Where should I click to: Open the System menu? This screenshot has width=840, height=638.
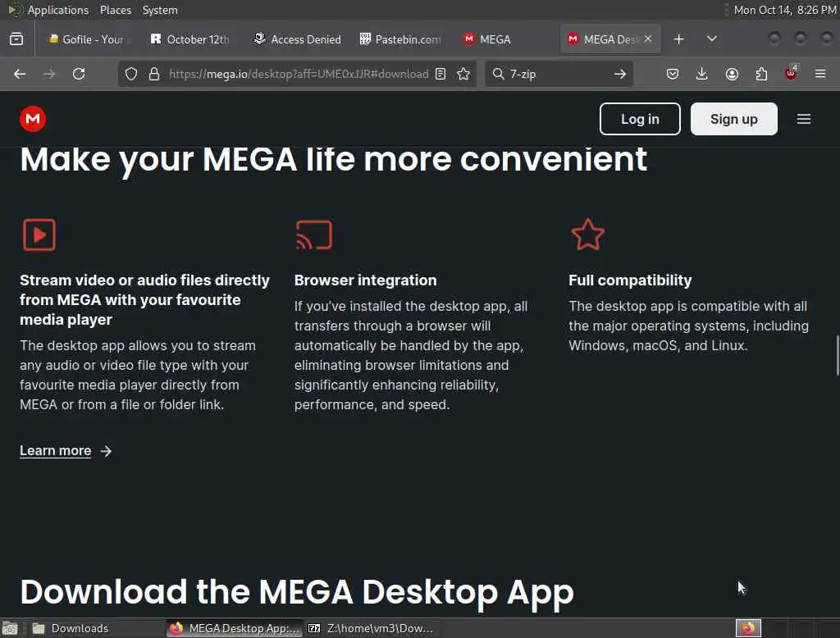coord(160,10)
